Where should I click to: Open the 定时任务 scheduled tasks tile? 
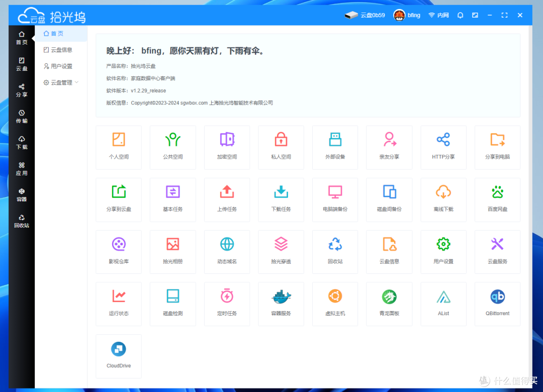click(x=227, y=304)
